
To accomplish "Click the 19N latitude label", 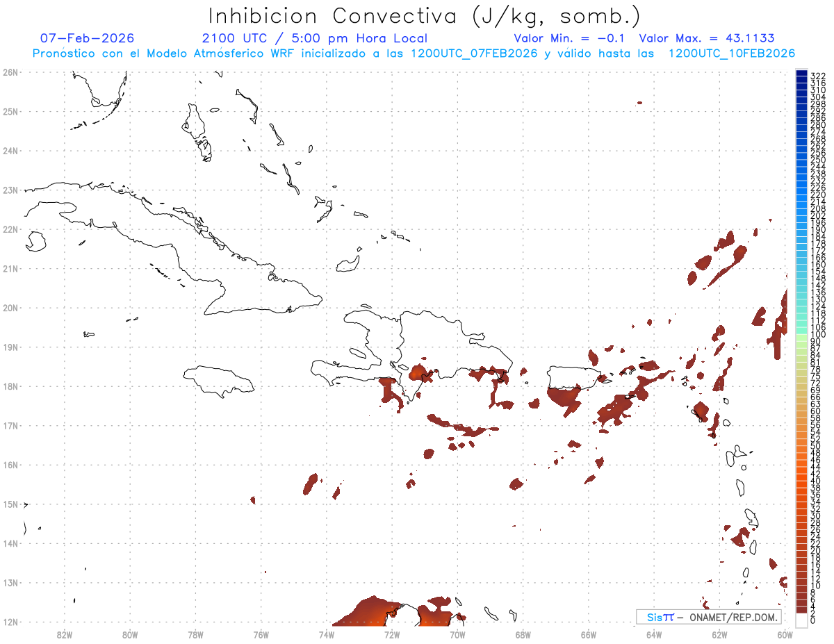I will click(10, 347).
